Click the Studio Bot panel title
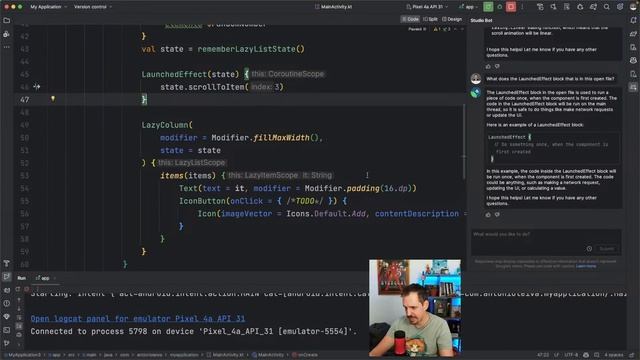The height and width of the screenshot is (360, 640). click(x=481, y=20)
